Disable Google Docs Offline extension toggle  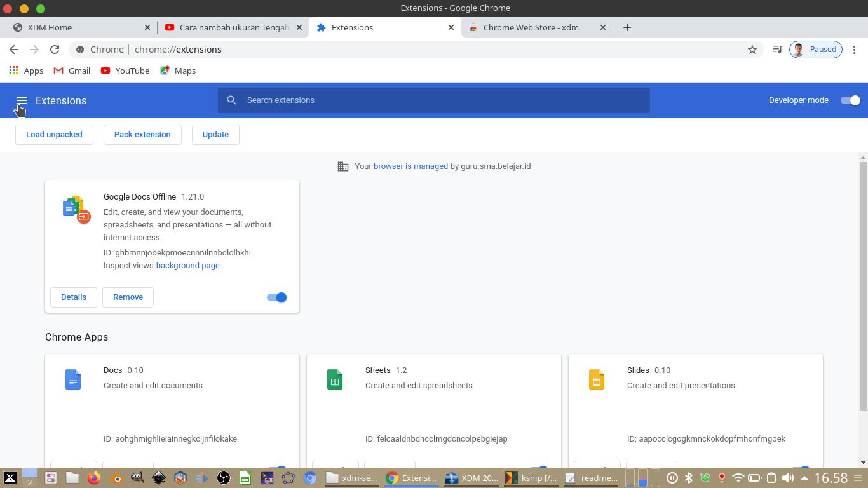pos(277,297)
